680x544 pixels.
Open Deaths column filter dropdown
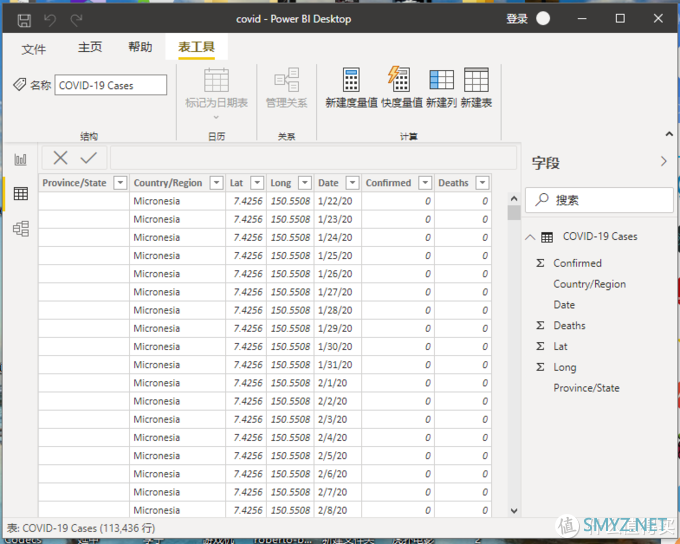tap(482, 183)
